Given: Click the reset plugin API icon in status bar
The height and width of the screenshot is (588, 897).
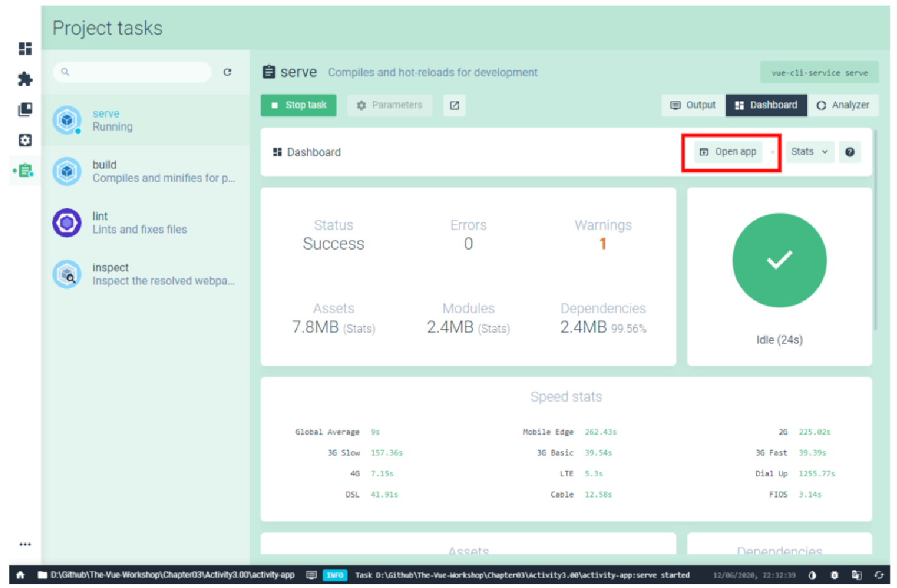Looking at the screenshot, I should 879,575.
